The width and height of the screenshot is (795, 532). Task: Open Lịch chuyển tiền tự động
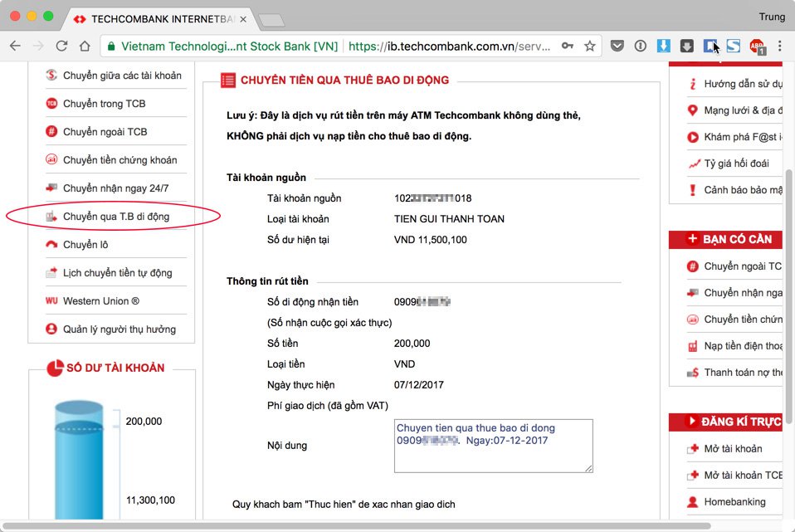(x=116, y=273)
